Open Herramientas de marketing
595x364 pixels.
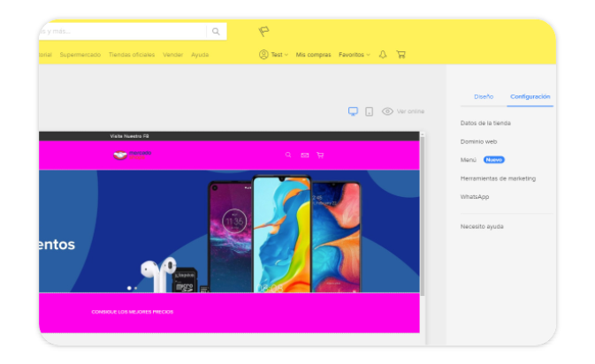498,178
